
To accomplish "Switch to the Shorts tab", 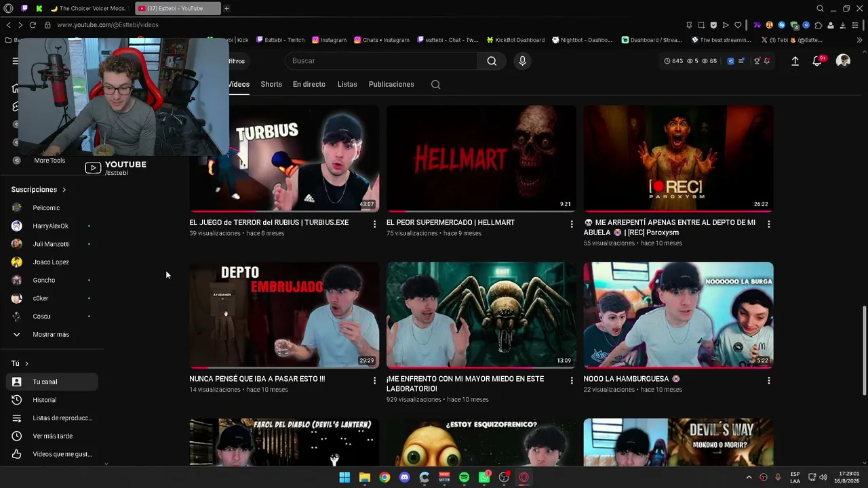I will tap(271, 85).
